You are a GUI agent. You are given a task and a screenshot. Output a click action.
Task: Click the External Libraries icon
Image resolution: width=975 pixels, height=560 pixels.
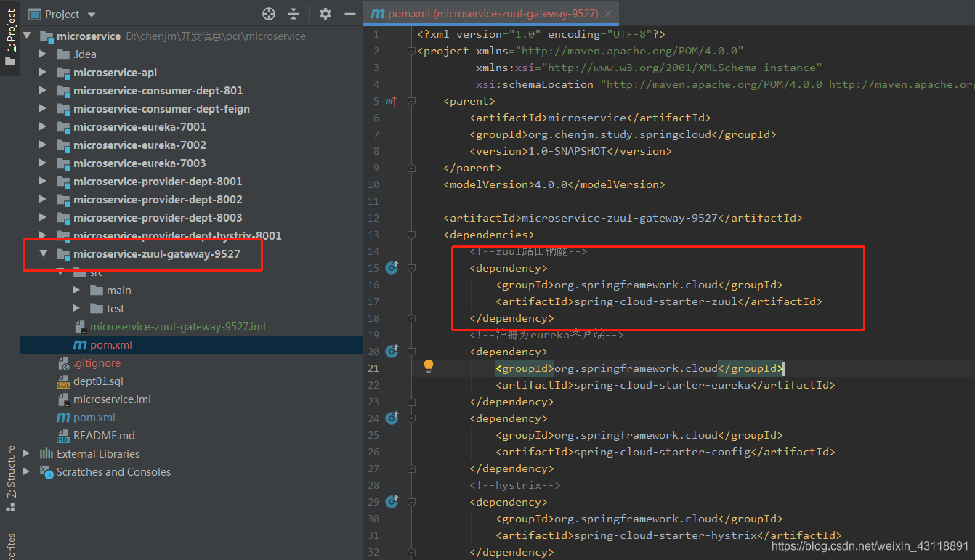pos(46,454)
